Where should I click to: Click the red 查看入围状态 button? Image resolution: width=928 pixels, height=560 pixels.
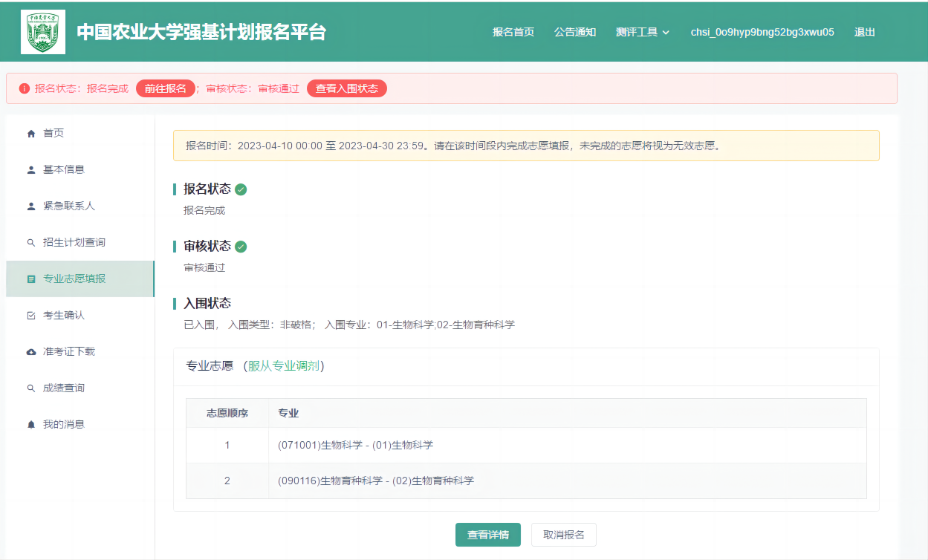[x=347, y=88]
